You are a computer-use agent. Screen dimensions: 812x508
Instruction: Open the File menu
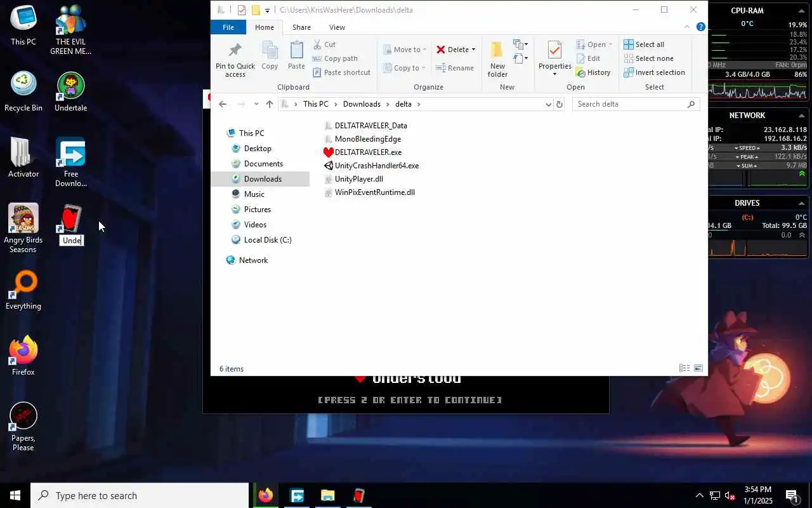point(228,27)
